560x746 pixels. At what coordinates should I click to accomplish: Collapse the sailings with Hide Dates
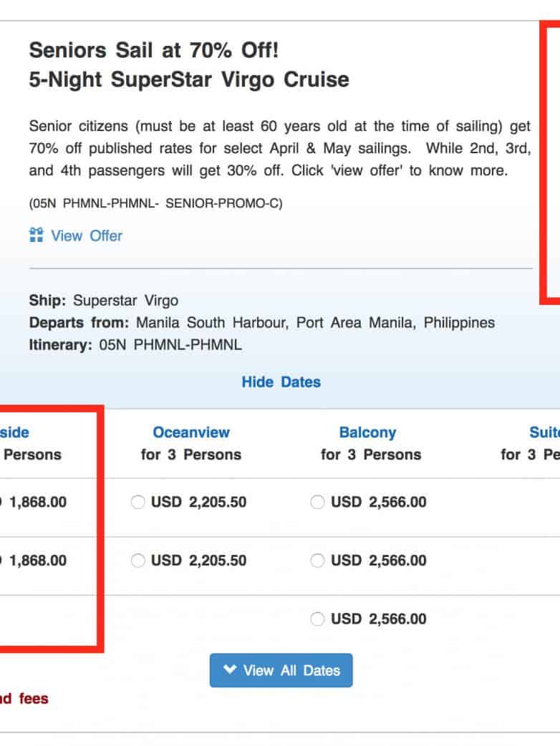pos(281,382)
